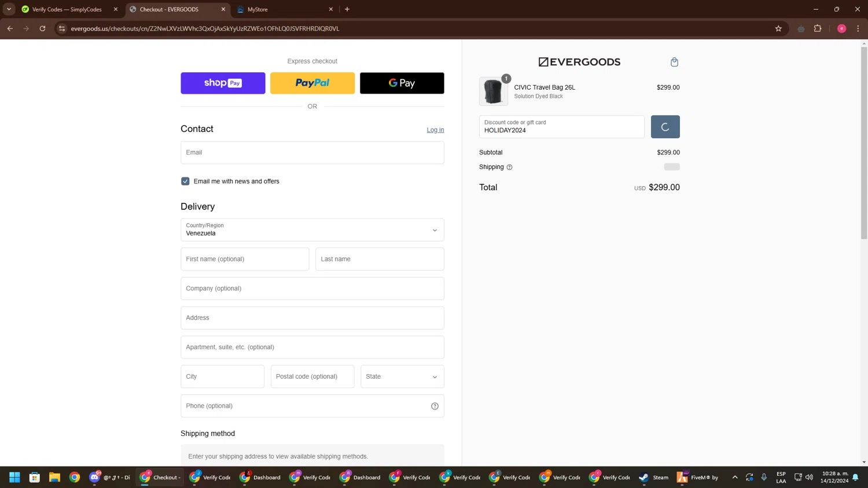Choose PayPal express checkout
The width and height of the screenshot is (868, 488).
[312, 83]
